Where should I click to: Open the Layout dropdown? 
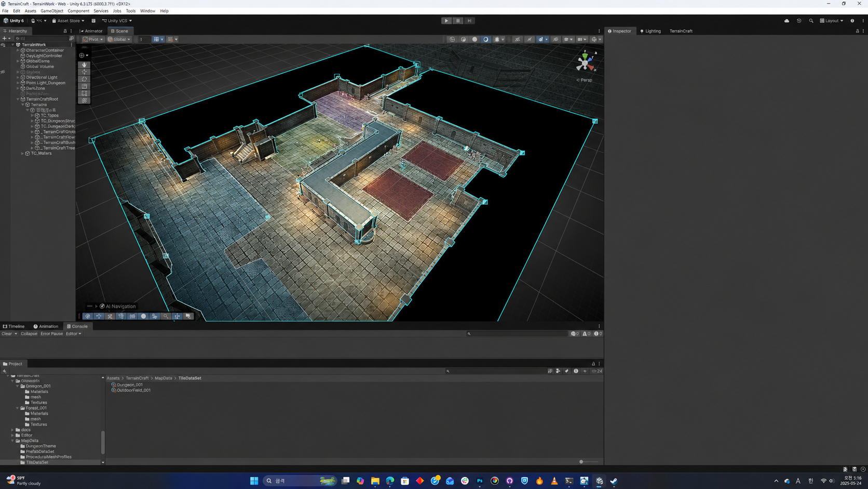(x=832, y=21)
